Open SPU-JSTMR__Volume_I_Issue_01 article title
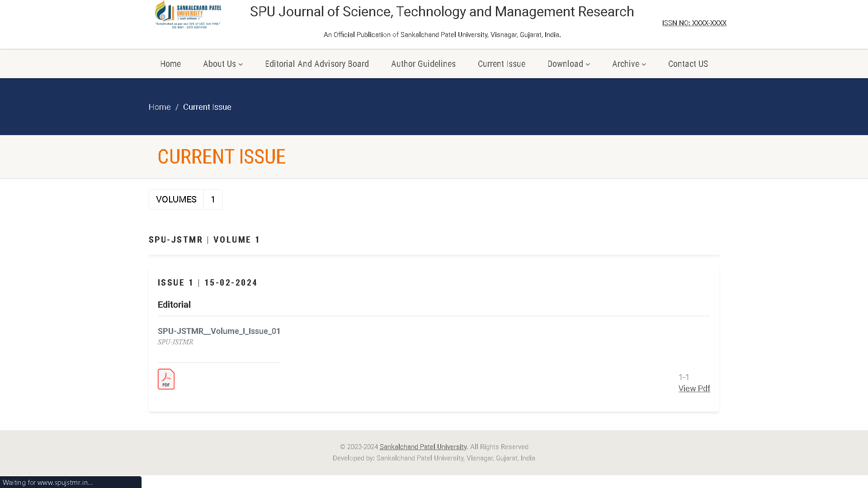Screen dimensions: 868x488 pos(219,331)
